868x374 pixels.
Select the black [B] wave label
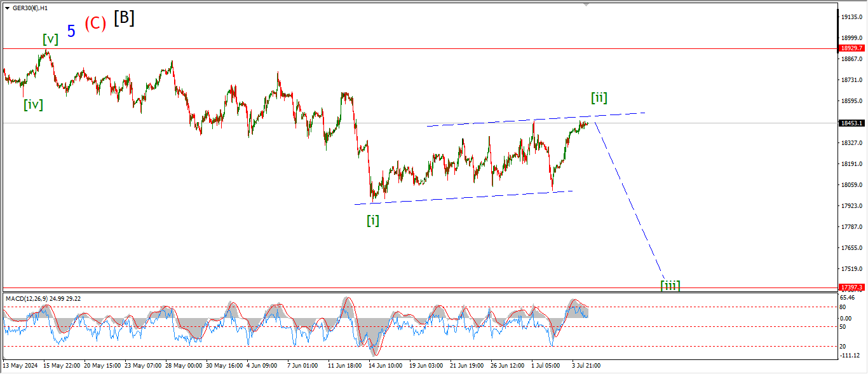(124, 18)
